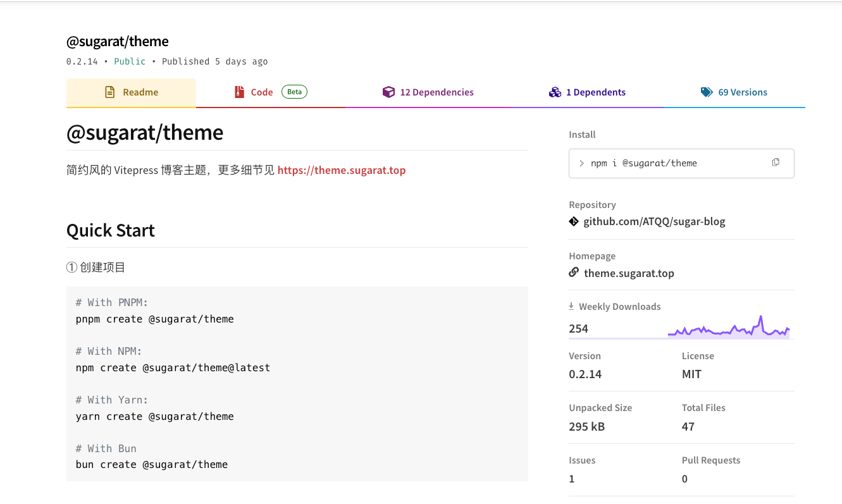Click the # With PNPM: comment

(112, 302)
